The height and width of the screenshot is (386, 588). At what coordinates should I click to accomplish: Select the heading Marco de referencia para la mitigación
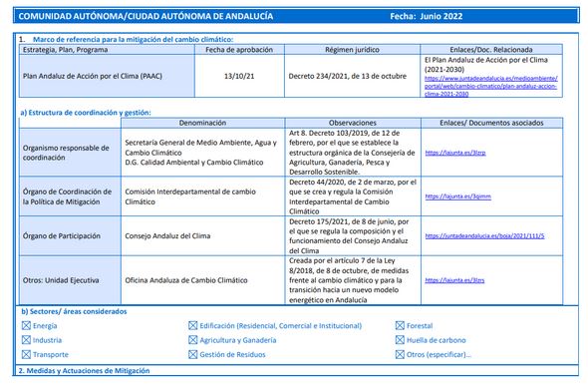[133, 39]
